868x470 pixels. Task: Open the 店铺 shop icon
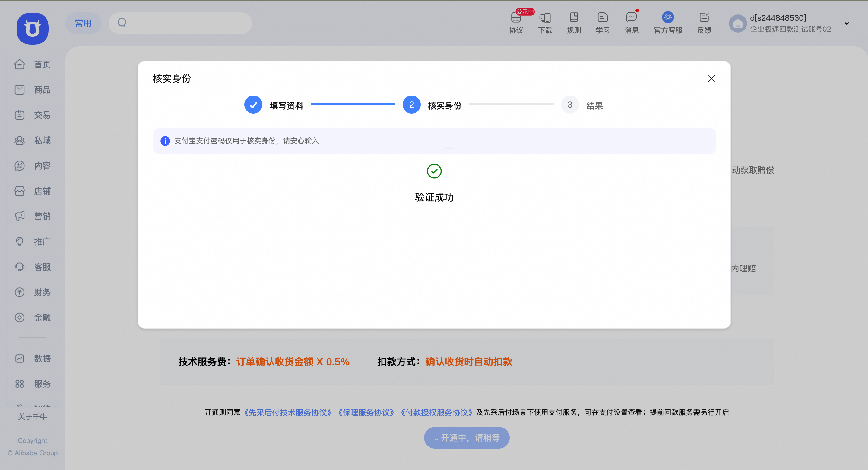coord(20,191)
